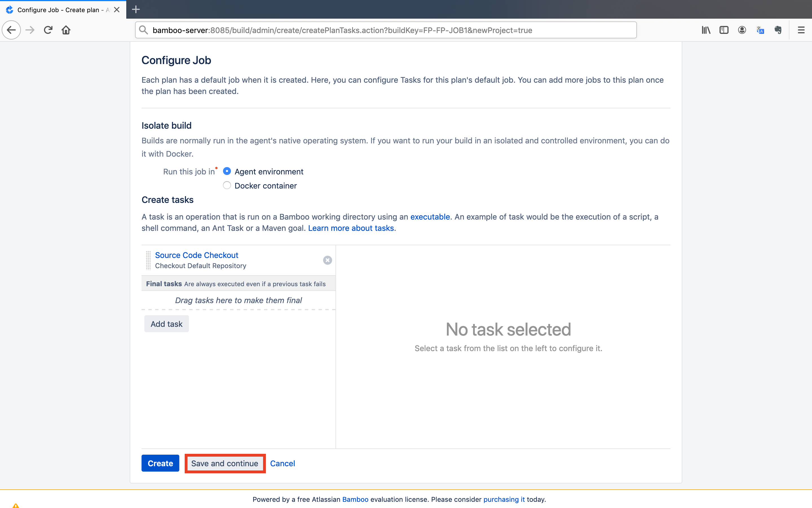The height and width of the screenshot is (508, 812).
Task: Follow the executable link
Action: click(x=430, y=217)
